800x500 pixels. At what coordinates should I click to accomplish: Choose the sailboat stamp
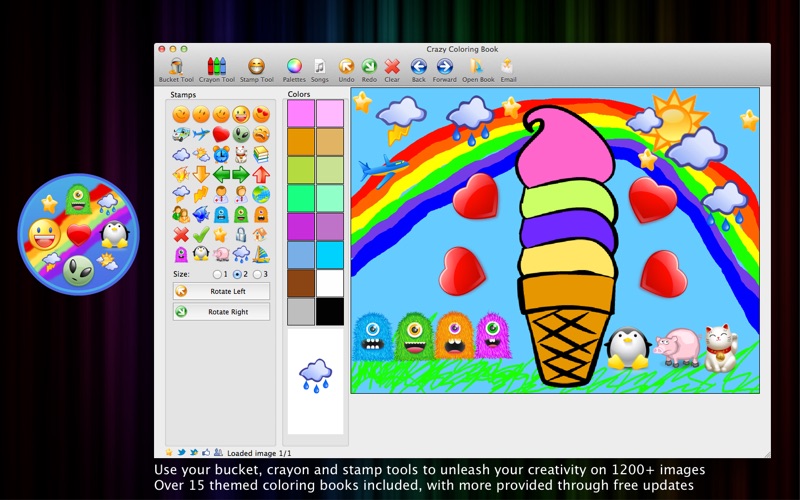(x=260, y=253)
